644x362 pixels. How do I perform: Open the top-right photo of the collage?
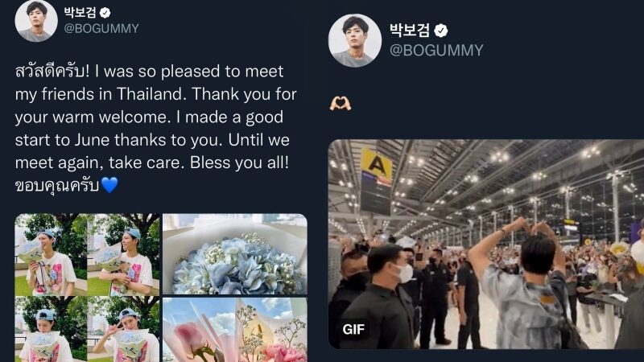(123, 254)
